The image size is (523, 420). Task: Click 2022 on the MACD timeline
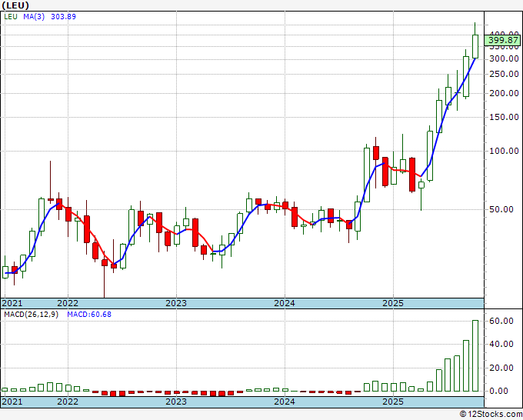pyautogui.click(x=68, y=402)
